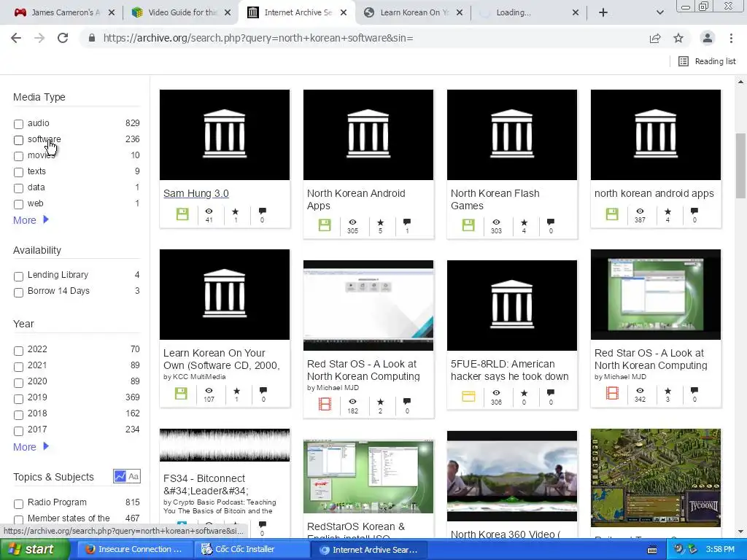The height and width of the screenshot is (560, 747).
Task: Switch to Cốc Cốc Installer taskbar window
Action: 251,550
